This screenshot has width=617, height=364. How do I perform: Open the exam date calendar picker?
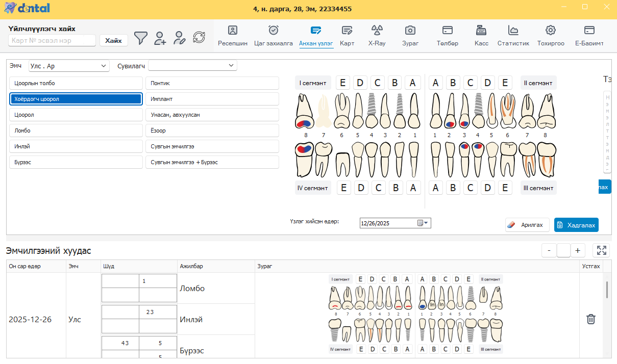tap(423, 223)
